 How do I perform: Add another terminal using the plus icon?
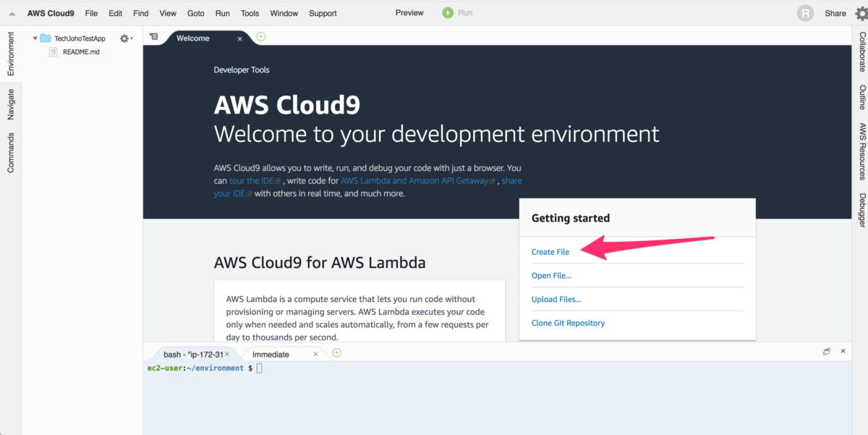[336, 352]
